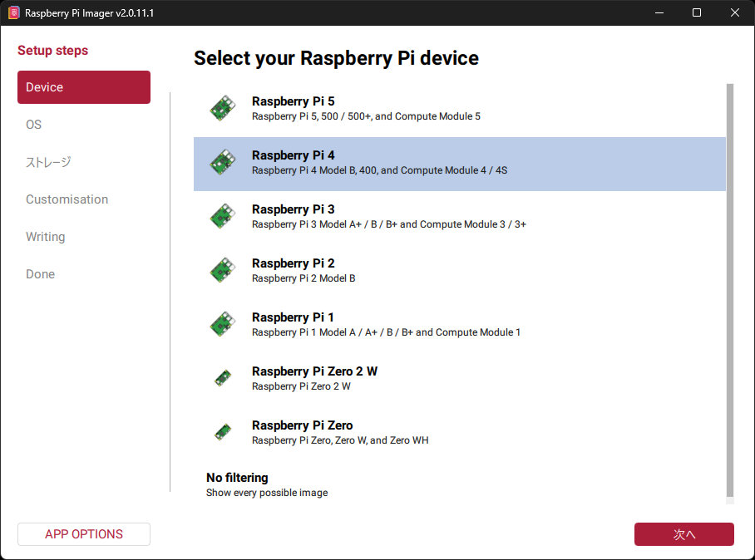This screenshot has height=560, width=755.
Task: Switch to the Customisation step
Action: point(84,199)
